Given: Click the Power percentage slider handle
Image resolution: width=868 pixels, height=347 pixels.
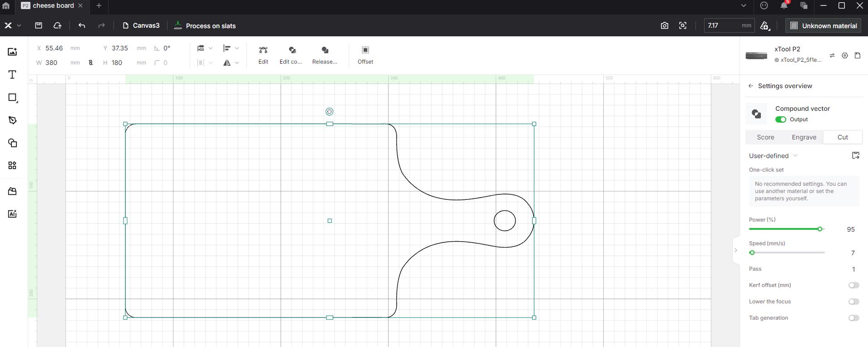Looking at the screenshot, I should 820,229.
